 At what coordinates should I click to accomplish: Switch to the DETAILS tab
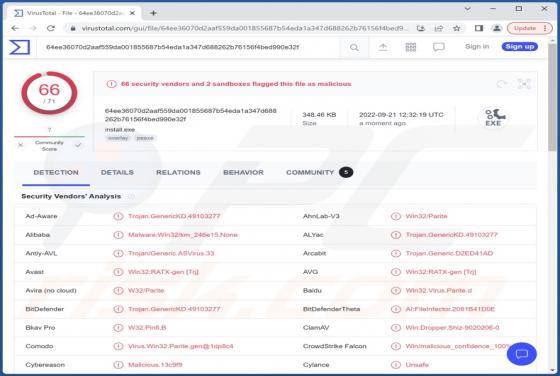tap(117, 172)
